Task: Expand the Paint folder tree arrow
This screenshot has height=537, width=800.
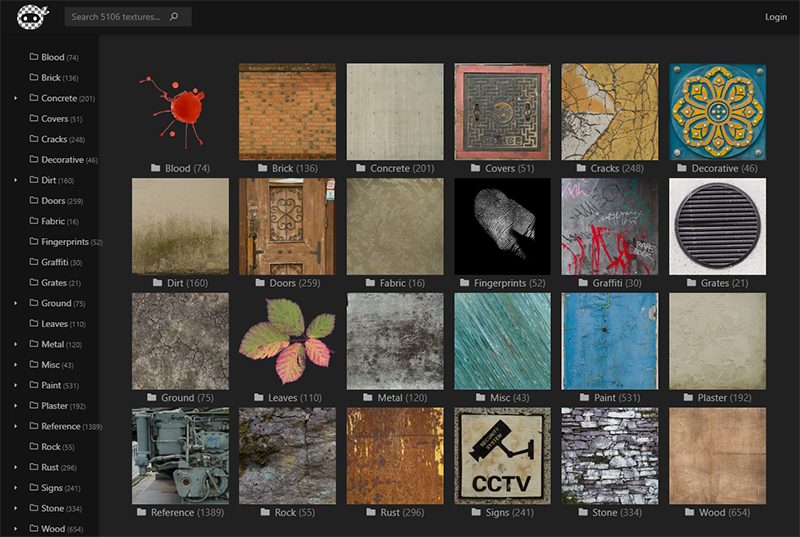Action: coord(15,385)
